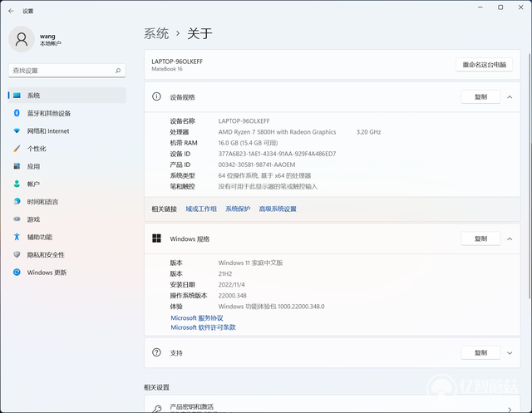The width and height of the screenshot is (532, 413).
Task: Select the globe clock icon for 时间和语言
Action: (x=17, y=201)
